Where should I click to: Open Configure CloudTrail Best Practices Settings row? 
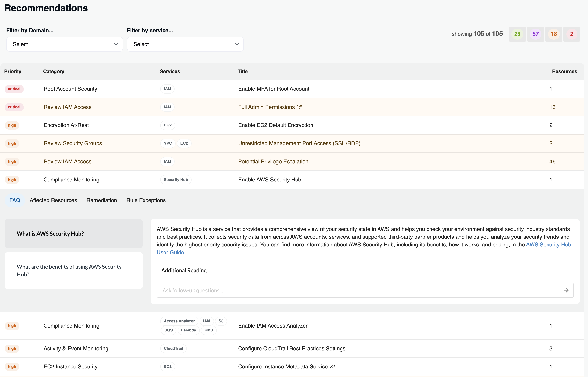coord(292,348)
